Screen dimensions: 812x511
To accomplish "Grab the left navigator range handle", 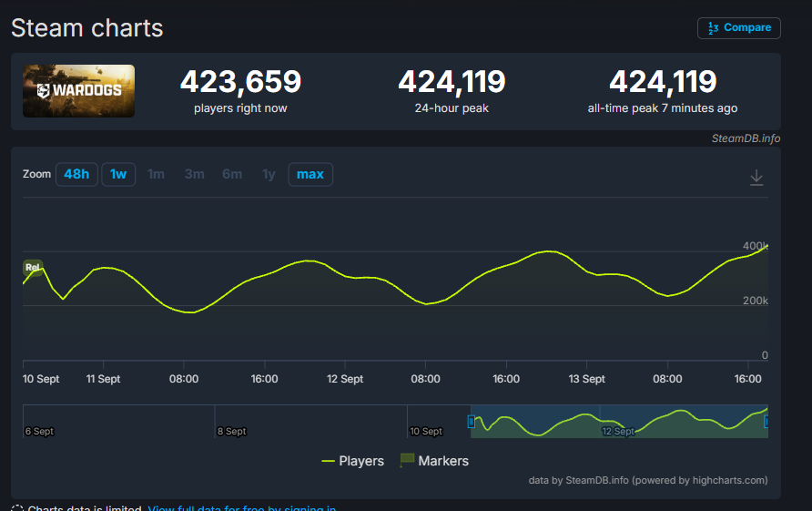I will click(472, 422).
